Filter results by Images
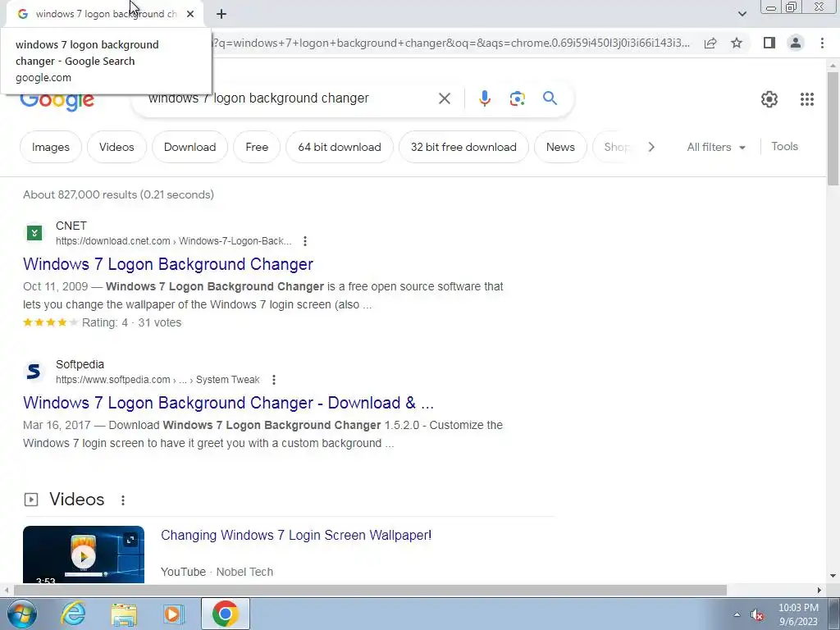Image resolution: width=840 pixels, height=630 pixels. click(51, 147)
